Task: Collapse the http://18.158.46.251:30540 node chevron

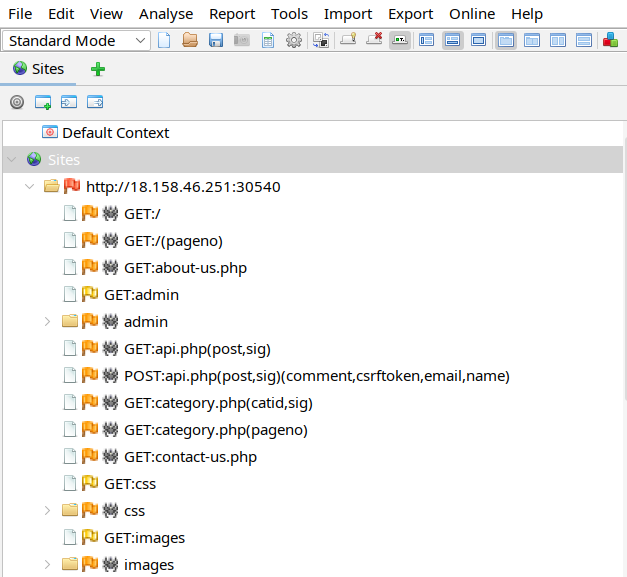Action: pos(30,186)
